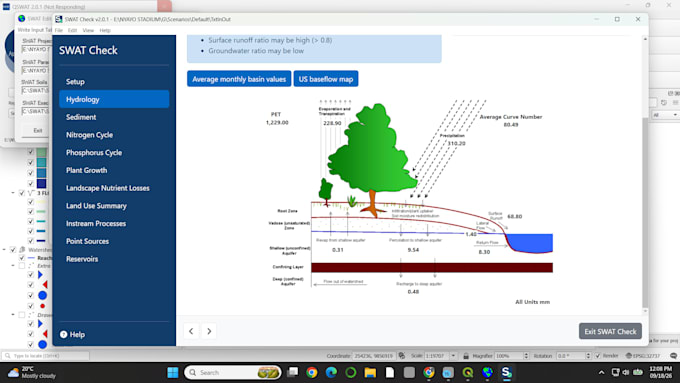Click the Magnifier percentage stepper arrows

pos(526,356)
